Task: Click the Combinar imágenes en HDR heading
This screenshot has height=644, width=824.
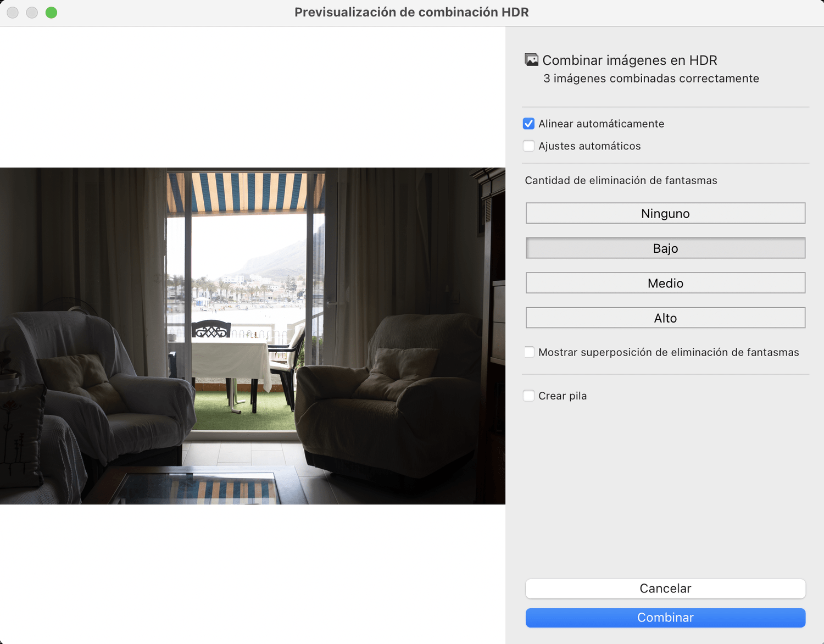Action: tap(630, 60)
